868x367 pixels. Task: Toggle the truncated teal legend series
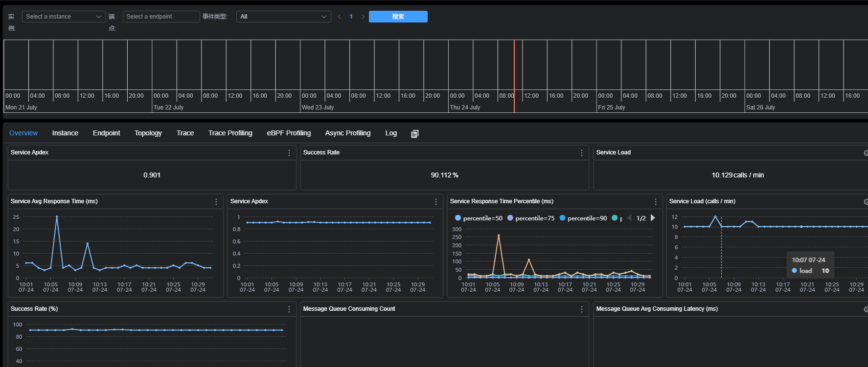tap(617, 218)
